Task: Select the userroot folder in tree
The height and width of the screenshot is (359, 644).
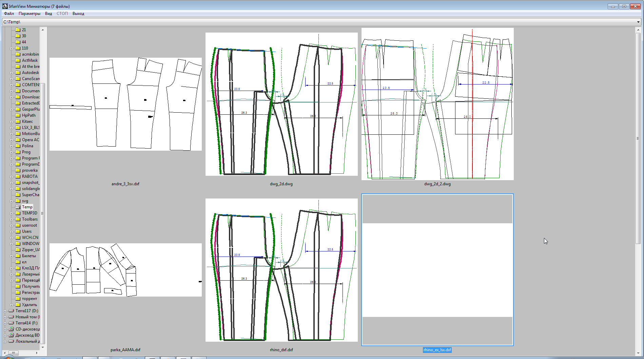Action: point(30,225)
